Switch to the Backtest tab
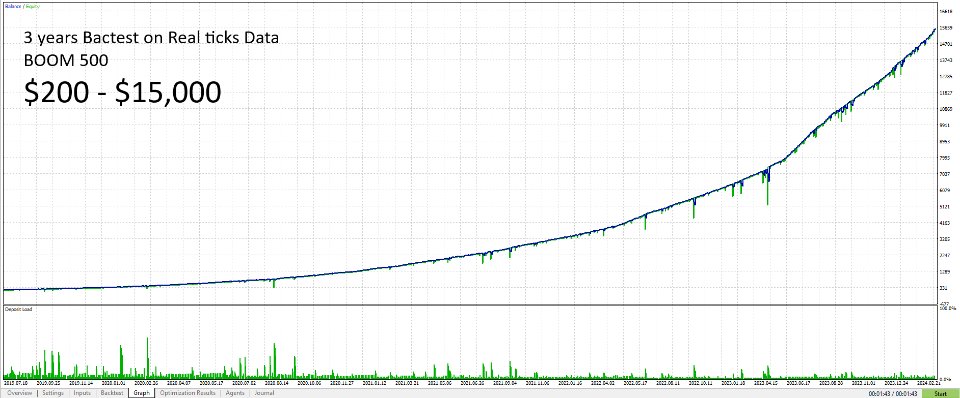Screen dimensions: 960x398 (x=112, y=393)
